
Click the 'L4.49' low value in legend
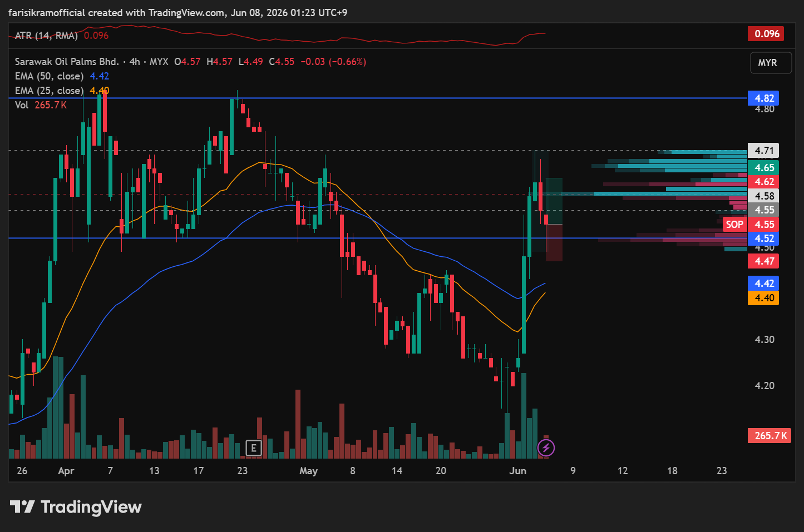point(250,62)
